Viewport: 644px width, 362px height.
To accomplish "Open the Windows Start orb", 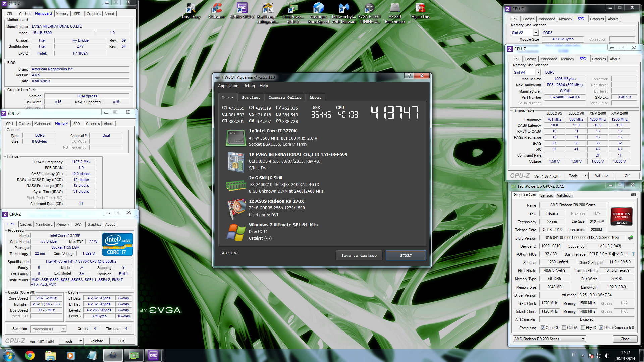I will [x=9, y=355].
